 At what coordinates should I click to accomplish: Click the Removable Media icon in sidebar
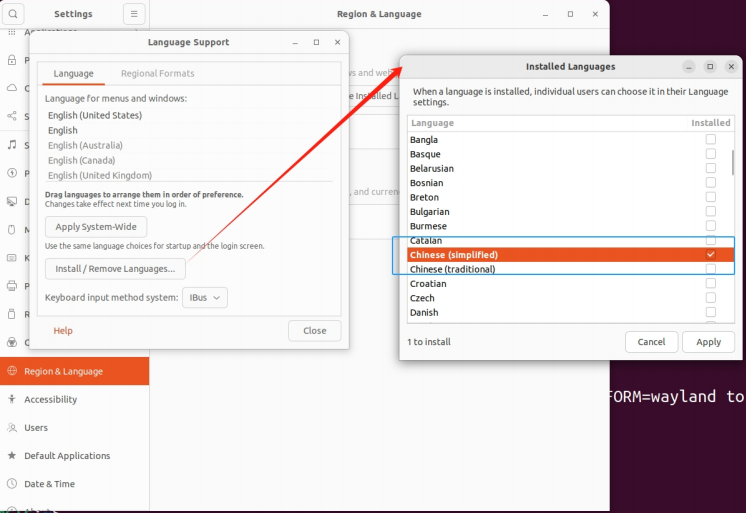click(x=12, y=314)
